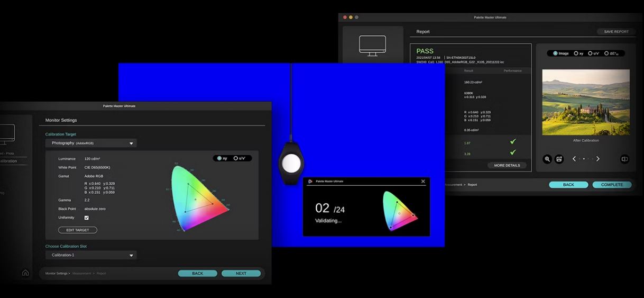Click the add image icon in Report
This screenshot has height=298, width=644.
pyautogui.click(x=559, y=159)
